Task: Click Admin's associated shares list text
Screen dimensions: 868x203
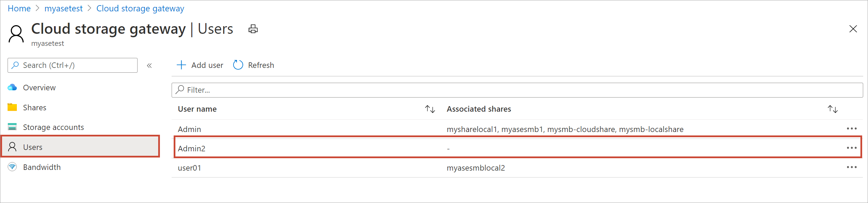Action: click(565, 129)
